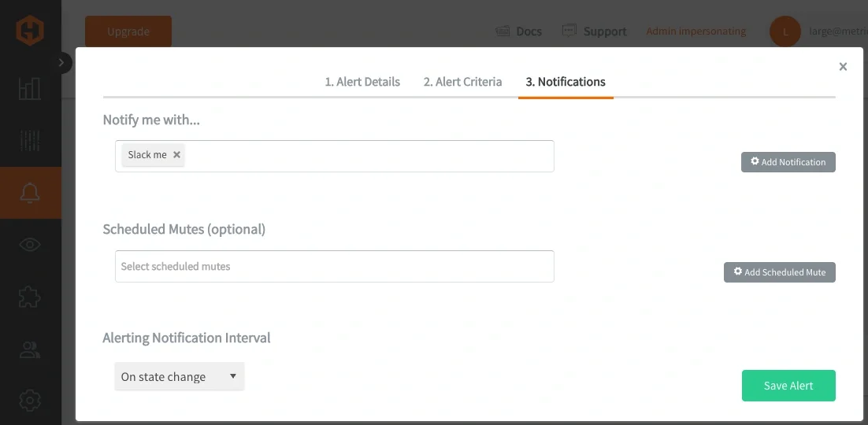Image resolution: width=868 pixels, height=425 pixels.
Task: Open the metrics lines sidebar icon
Action: click(30, 141)
